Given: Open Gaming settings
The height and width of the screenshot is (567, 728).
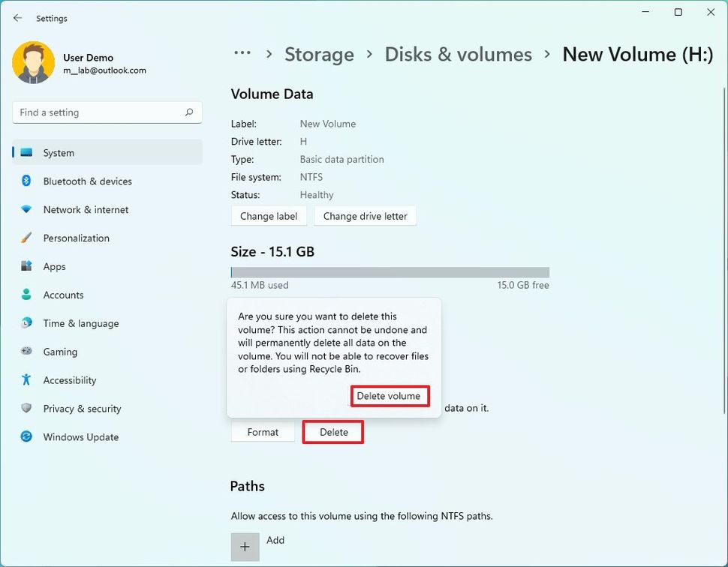Looking at the screenshot, I should pos(60,352).
